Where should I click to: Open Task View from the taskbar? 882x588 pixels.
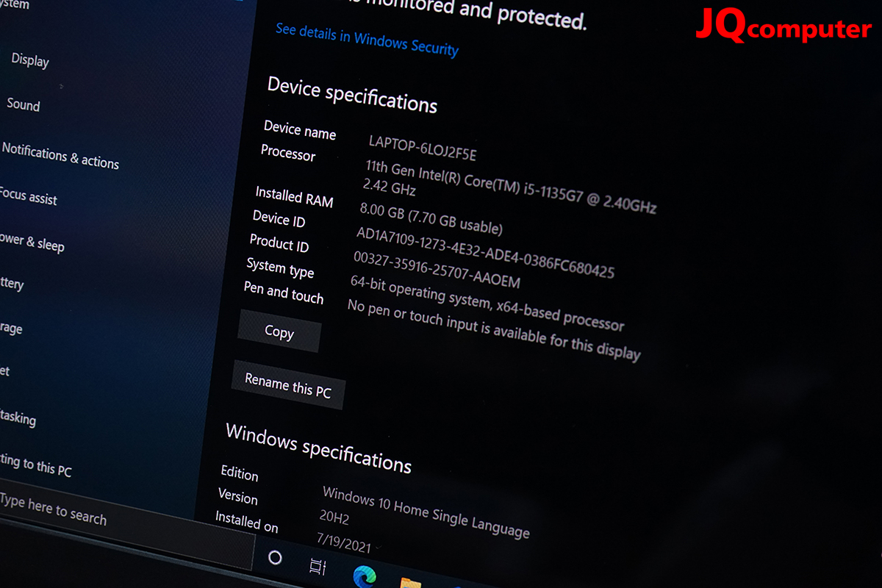[x=318, y=566]
